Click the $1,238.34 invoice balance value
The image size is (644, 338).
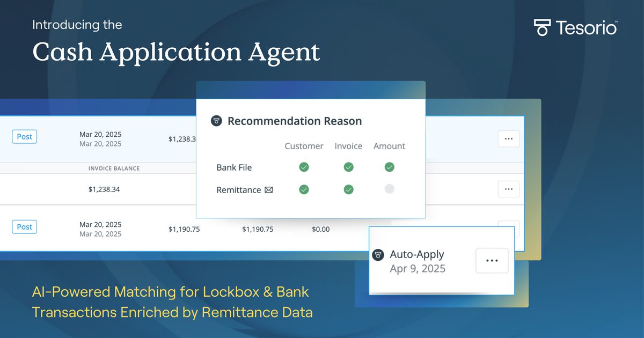pos(104,189)
